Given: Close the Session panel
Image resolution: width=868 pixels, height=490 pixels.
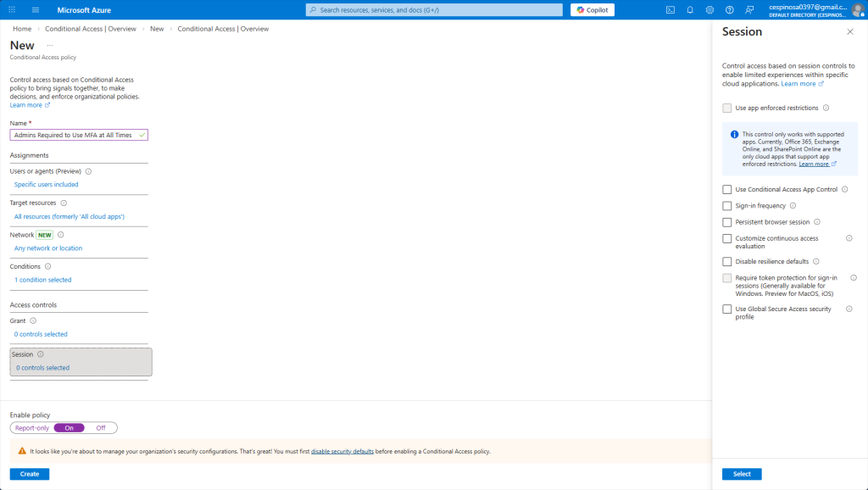Looking at the screenshot, I should (x=850, y=31).
